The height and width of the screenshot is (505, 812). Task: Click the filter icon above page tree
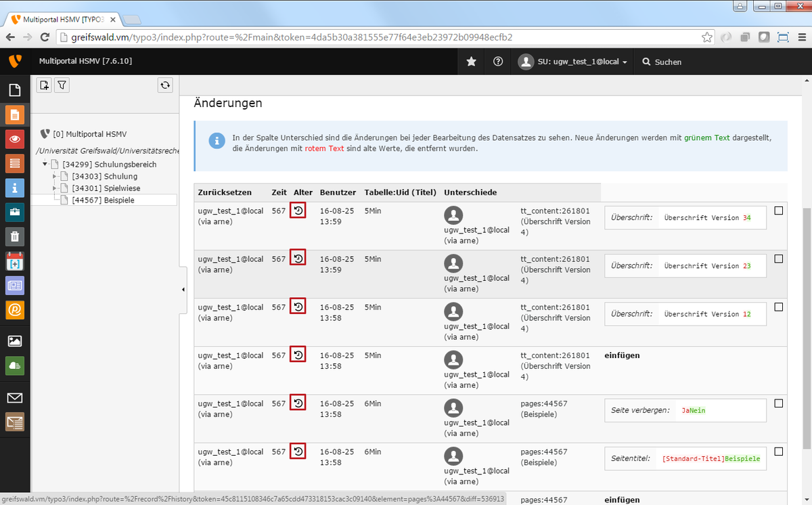pyautogui.click(x=62, y=85)
